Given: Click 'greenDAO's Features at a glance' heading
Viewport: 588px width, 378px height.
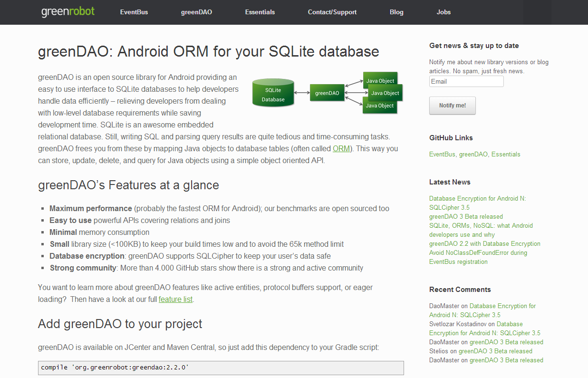Looking at the screenshot, I should click(x=128, y=185).
